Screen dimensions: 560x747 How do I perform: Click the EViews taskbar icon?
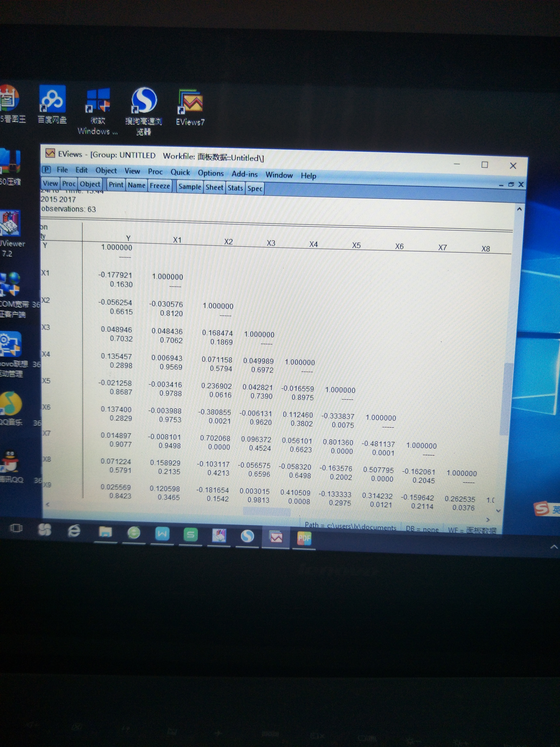coord(276,537)
